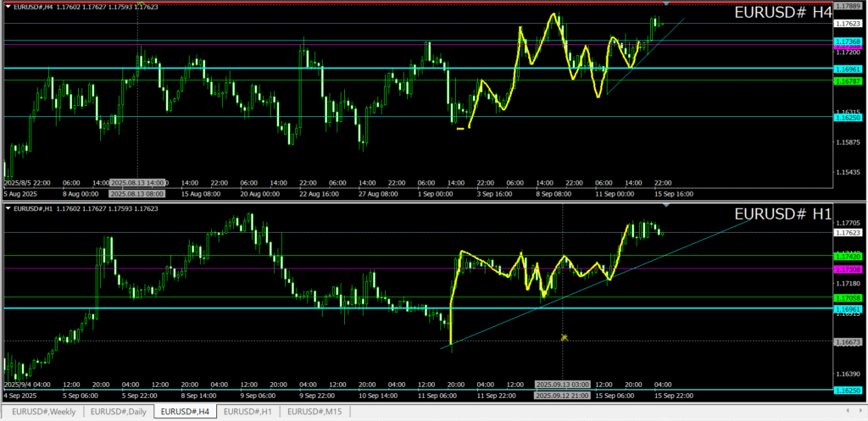
Task: Open the EURUSD#,M15 tab
Action: click(x=314, y=412)
